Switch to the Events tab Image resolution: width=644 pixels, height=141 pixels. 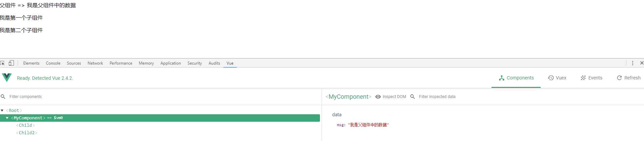(591, 78)
